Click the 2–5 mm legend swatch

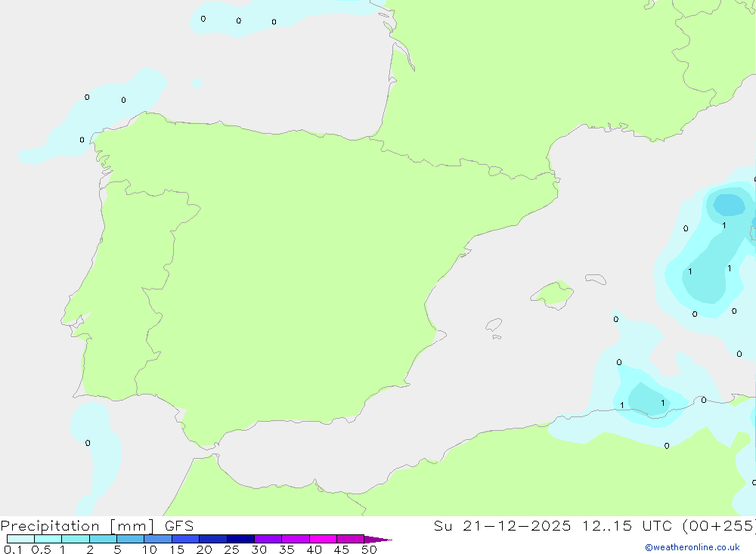[x=103, y=539]
